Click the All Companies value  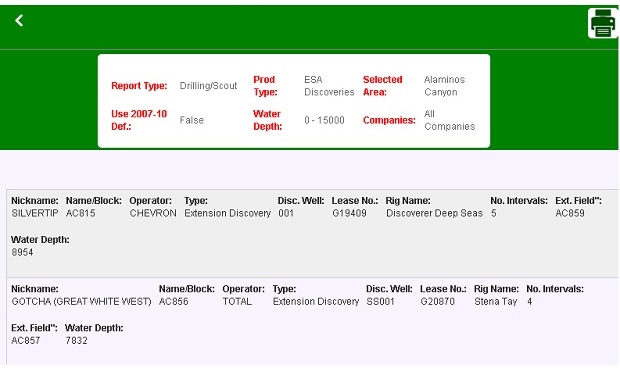[450, 120]
